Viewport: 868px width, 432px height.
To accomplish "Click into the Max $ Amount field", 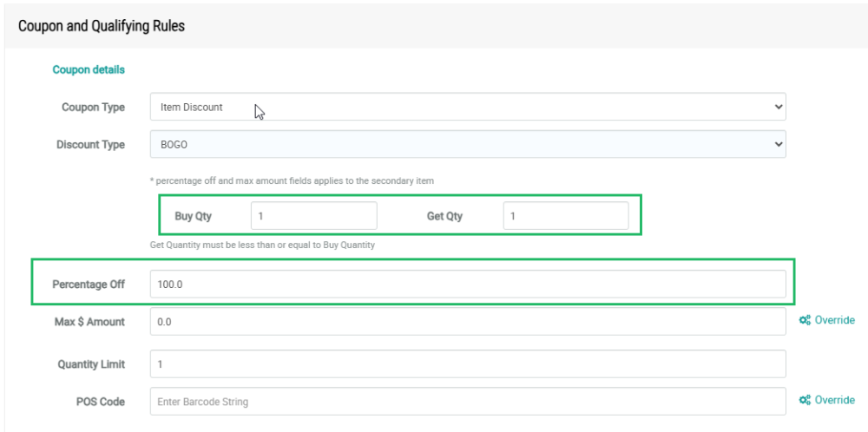I will point(468,322).
